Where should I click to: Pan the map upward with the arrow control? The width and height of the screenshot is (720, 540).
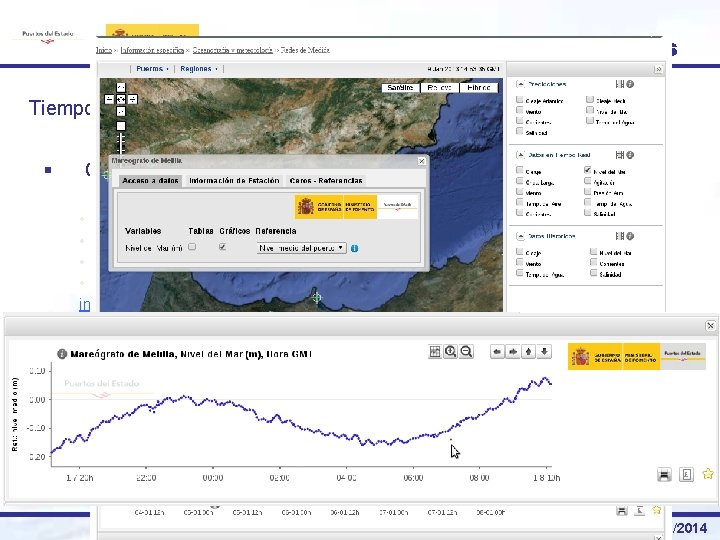121,87
